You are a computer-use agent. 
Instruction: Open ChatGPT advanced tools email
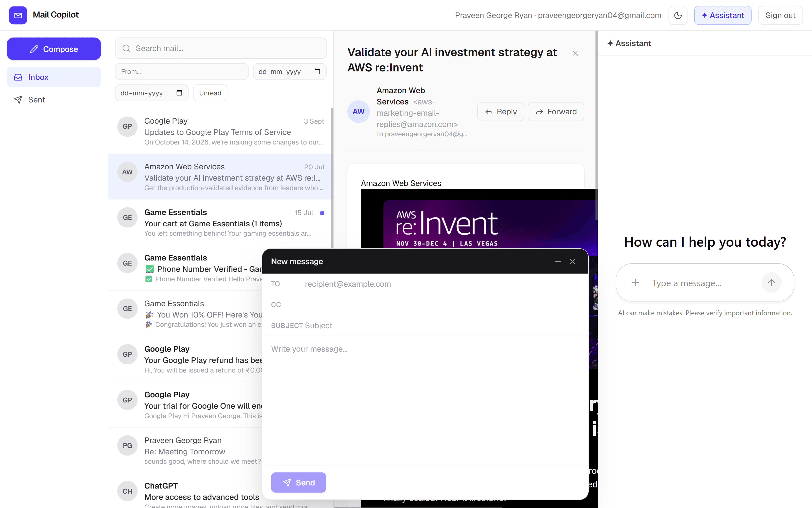coord(185,491)
